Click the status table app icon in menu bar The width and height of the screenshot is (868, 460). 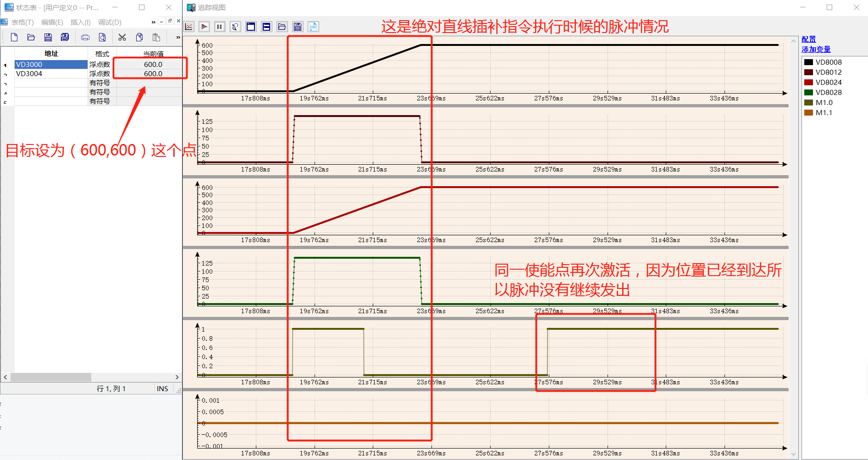4,22
